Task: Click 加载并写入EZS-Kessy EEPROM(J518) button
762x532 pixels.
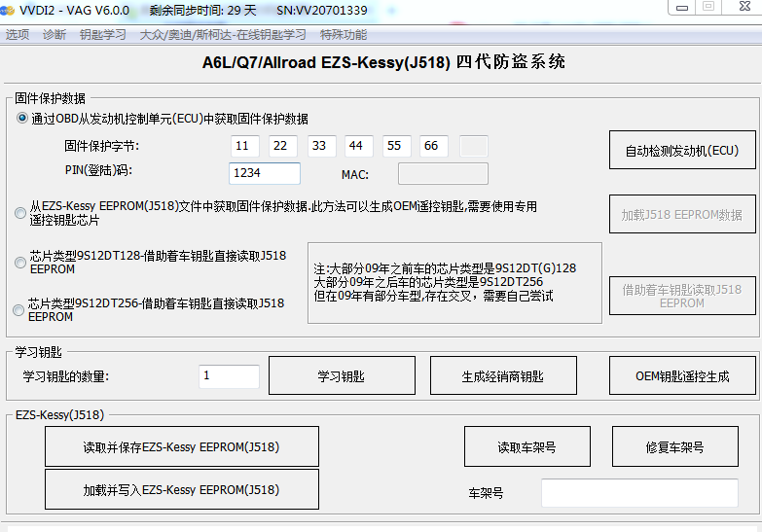Action: [182, 489]
